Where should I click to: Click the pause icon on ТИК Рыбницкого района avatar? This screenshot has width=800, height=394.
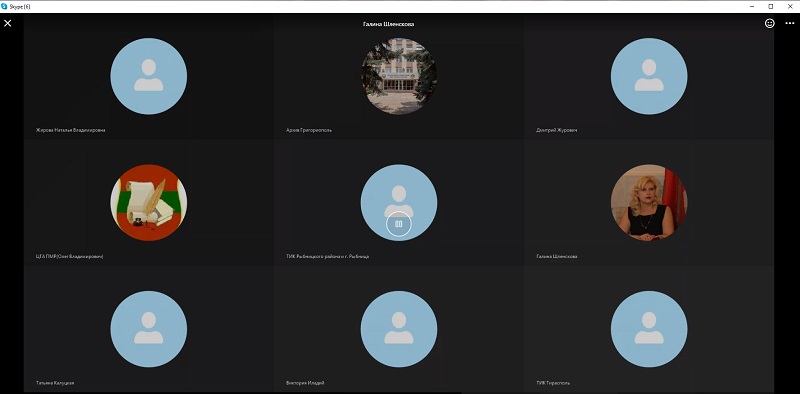(399, 224)
